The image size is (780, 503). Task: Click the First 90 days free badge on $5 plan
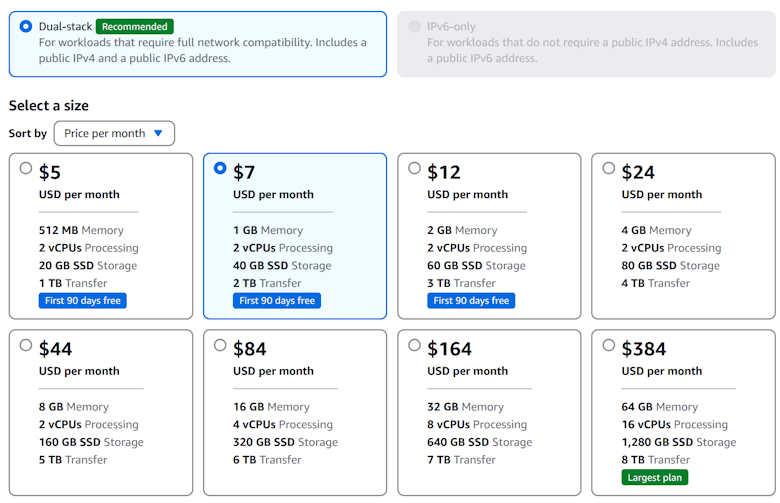click(83, 301)
